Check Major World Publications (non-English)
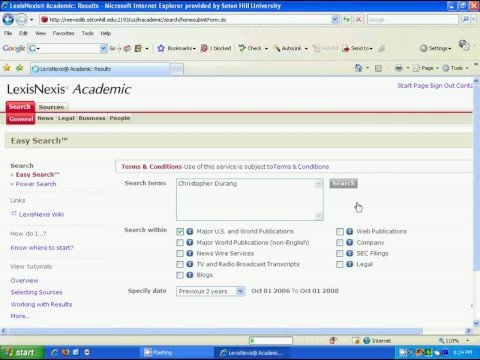Image resolution: width=480 pixels, height=360 pixels. pyautogui.click(x=180, y=243)
